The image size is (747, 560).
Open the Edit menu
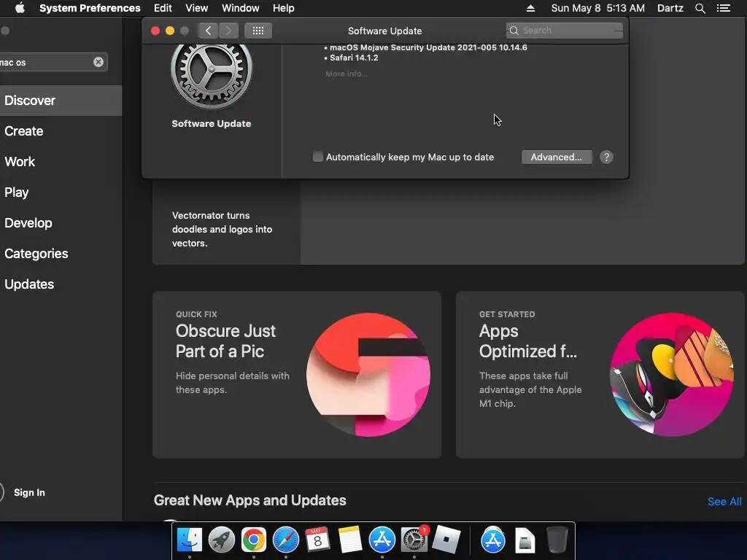(163, 8)
